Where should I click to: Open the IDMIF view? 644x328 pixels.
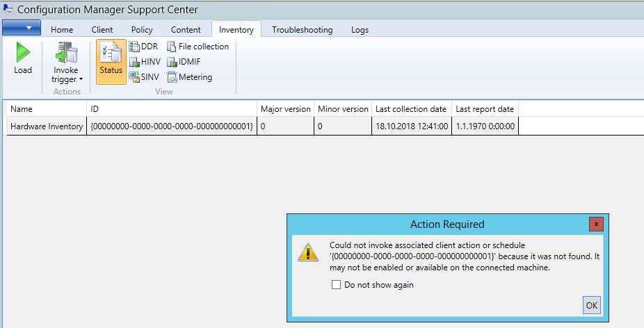[184, 62]
